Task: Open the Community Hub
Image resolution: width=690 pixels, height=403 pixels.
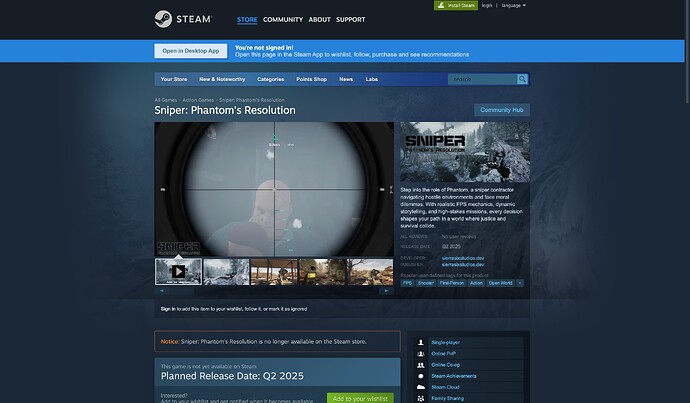Action: tap(502, 110)
